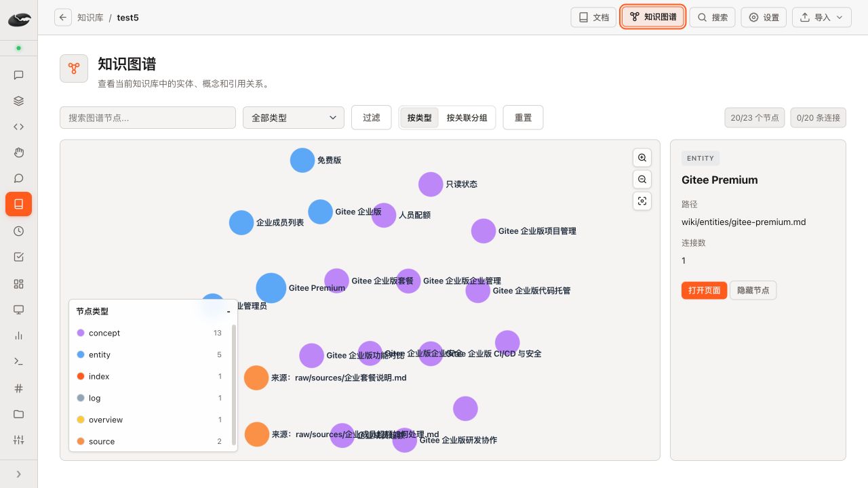Select the Gitee 企业版研发协作 node
The image size is (868, 488).
coord(405,440)
